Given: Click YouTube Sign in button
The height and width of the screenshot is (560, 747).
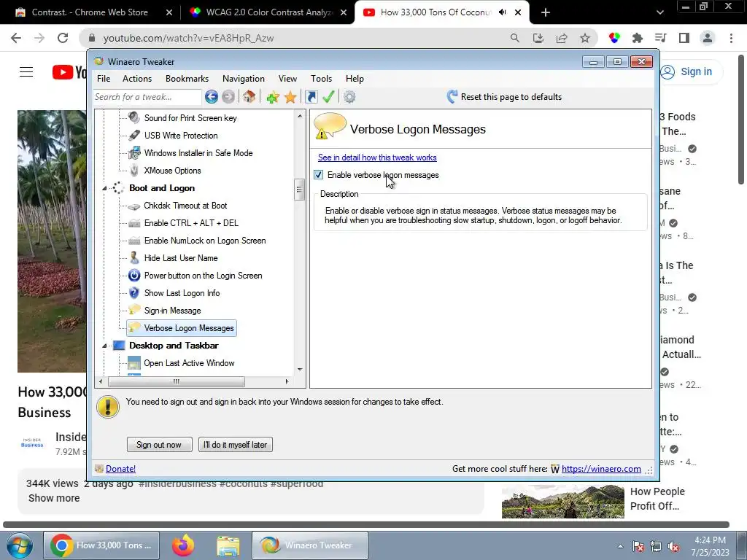Looking at the screenshot, I should [x=691, y=72].
